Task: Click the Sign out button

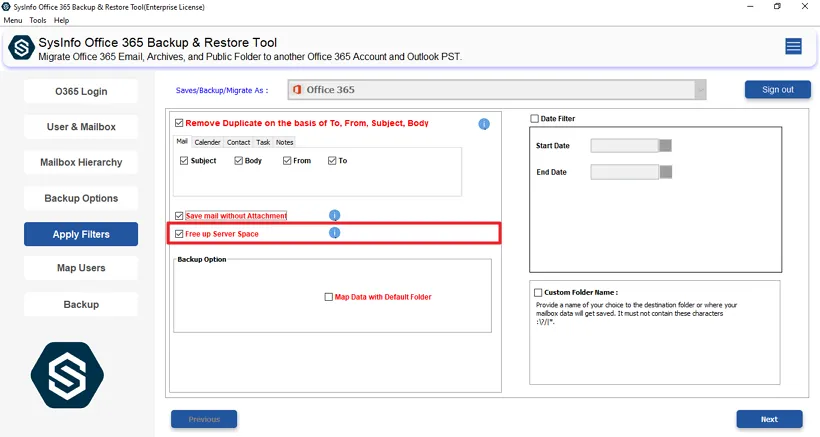Action: [x=777, y=90]
